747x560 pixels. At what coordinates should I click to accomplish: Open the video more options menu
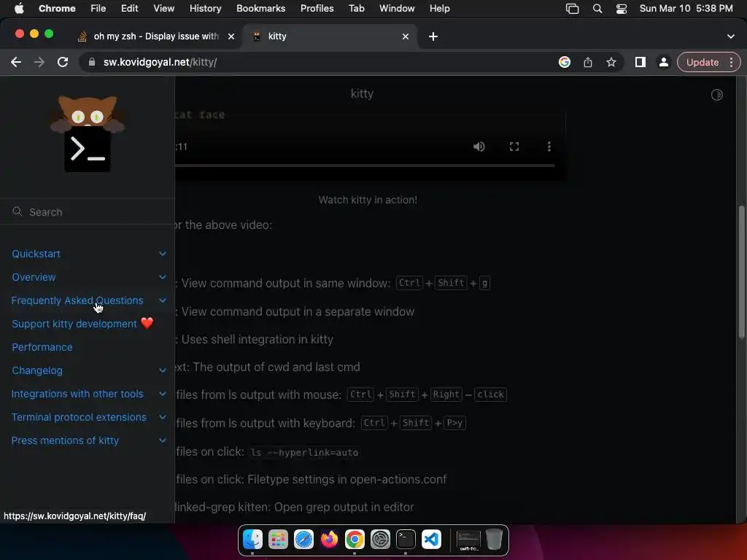pos(549,146)
